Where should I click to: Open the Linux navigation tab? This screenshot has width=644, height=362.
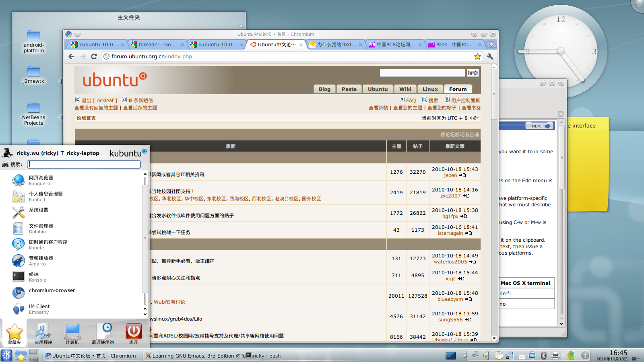[430, 89]
